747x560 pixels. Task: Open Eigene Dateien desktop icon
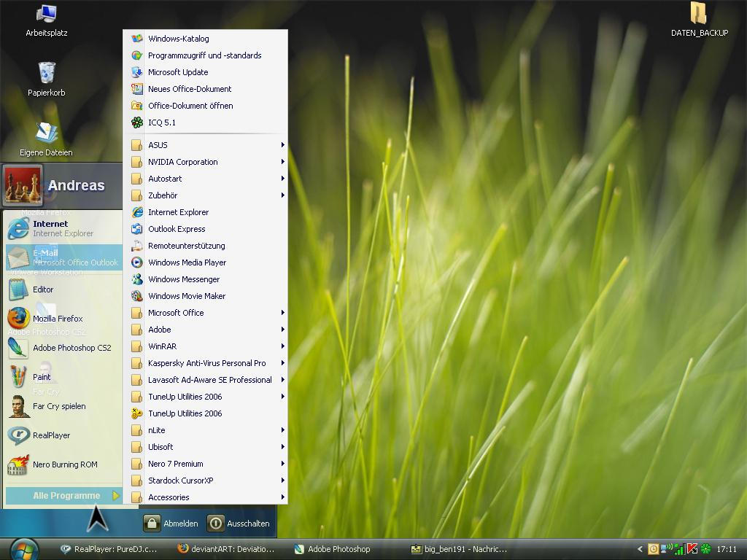46,139
